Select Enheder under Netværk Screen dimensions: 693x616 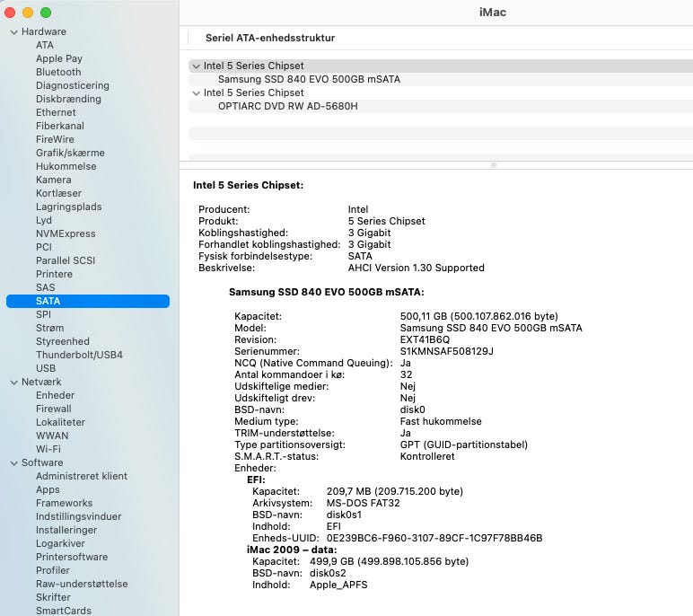(56, 396)
